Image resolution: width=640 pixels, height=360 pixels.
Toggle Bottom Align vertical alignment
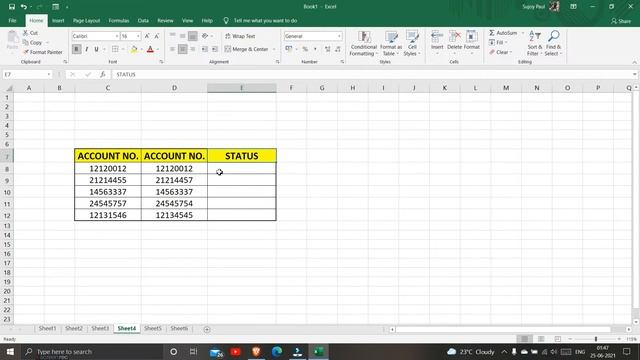(x=193, y=36)
